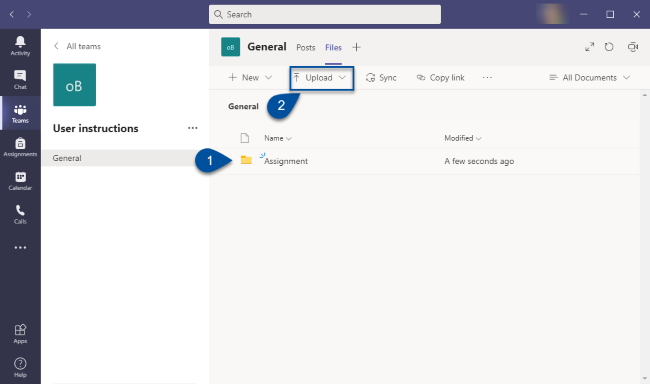Open the Activity feed
650x384 pixels.
20,46
